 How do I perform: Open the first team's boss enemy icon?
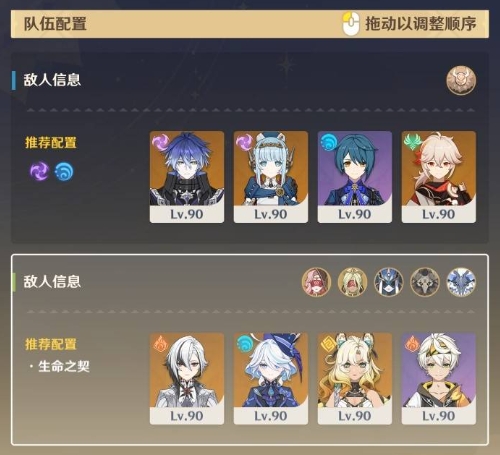coord(461,80)
